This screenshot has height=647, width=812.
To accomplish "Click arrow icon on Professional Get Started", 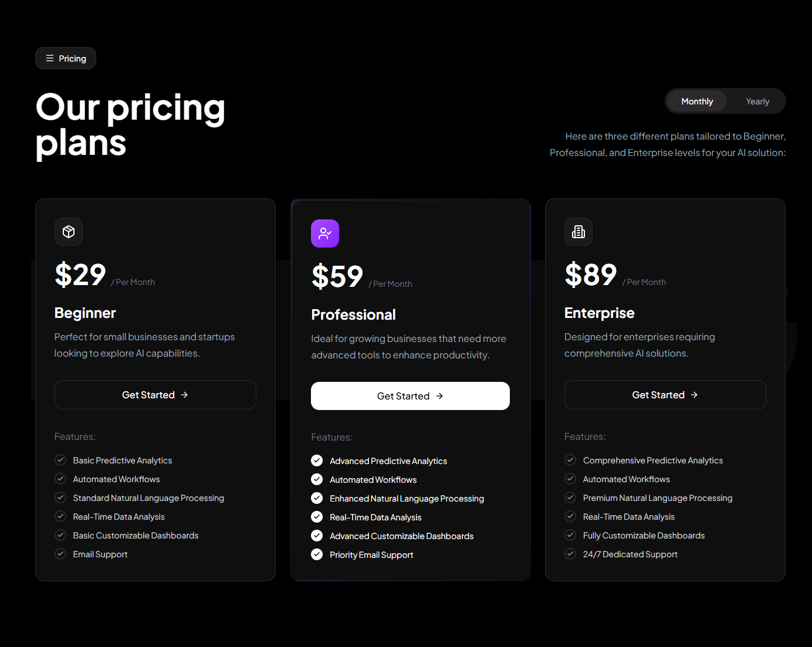I will coord(439,397).
